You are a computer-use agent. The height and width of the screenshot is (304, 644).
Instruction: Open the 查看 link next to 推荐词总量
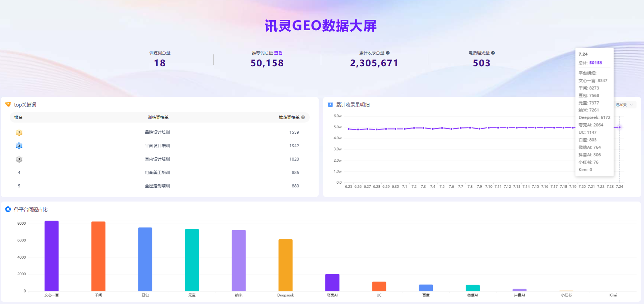point(278,53)
